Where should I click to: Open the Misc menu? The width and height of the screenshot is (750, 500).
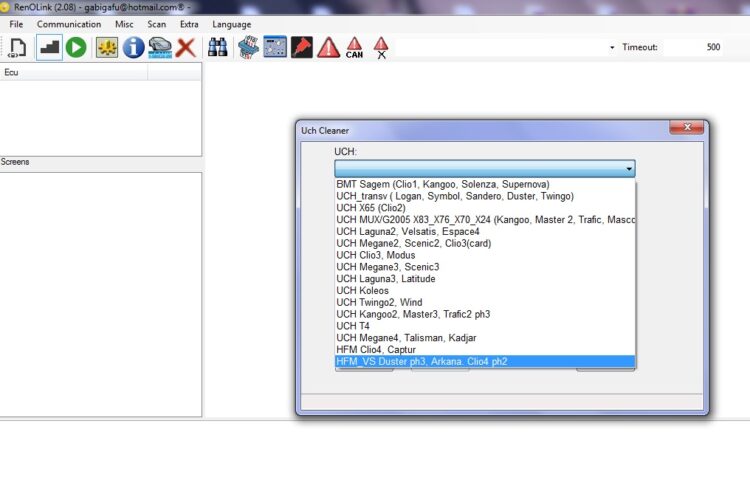[x=124, y=24]
